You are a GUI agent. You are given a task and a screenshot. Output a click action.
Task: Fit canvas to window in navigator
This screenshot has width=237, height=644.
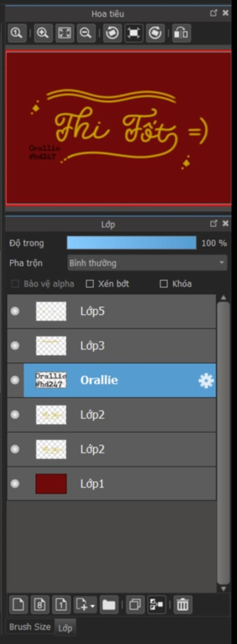[65, 33]
